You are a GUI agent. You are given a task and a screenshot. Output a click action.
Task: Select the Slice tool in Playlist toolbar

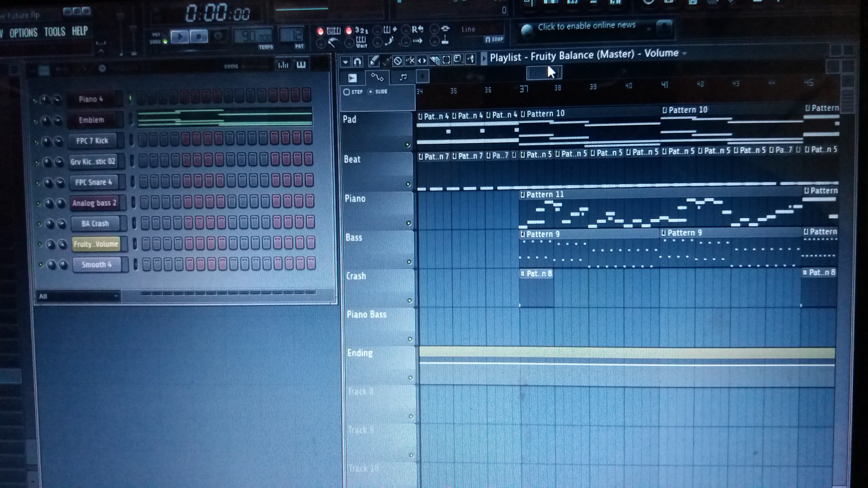[x=434, y=60]
